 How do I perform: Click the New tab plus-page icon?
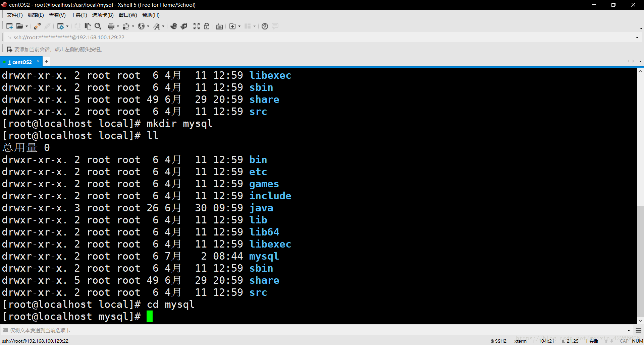click(232, 26)
